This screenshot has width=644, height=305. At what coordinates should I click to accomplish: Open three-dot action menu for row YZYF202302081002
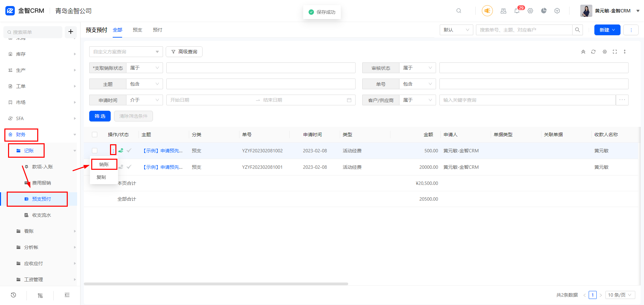point(113,151)
